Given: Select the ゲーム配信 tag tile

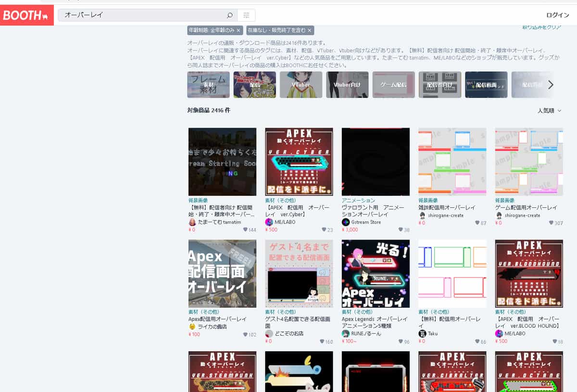Looking at the screenshot, I should point(394,85).
